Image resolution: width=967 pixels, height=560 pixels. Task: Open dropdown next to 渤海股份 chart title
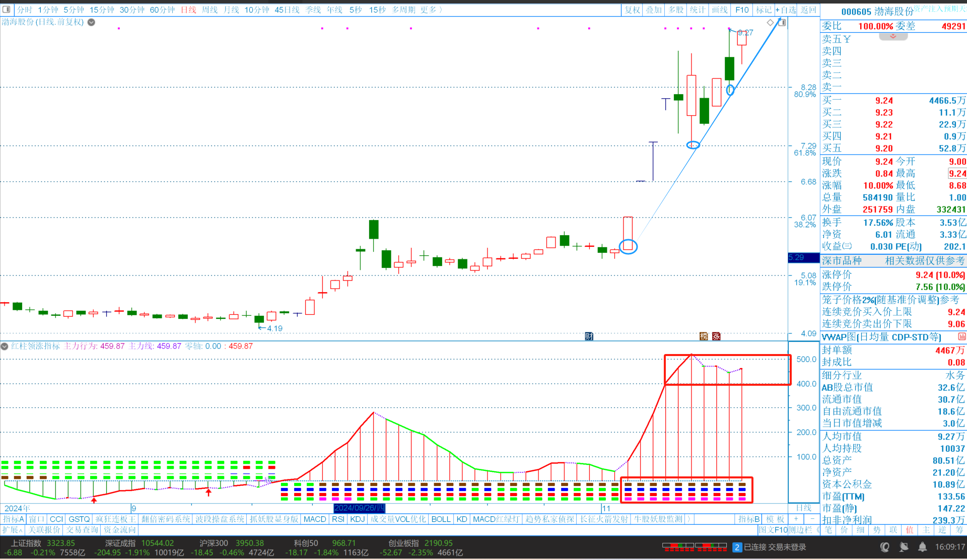tap(91, 22)
